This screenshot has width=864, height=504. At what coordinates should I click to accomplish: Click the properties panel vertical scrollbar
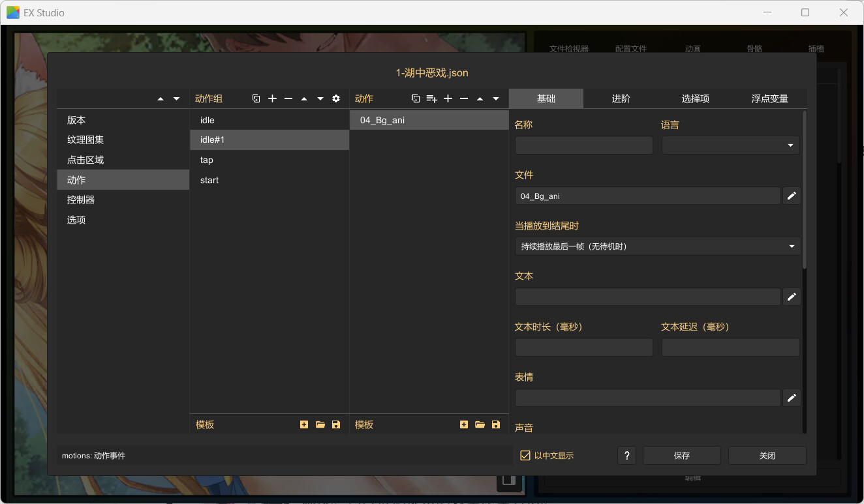click(x=805, y=189)
